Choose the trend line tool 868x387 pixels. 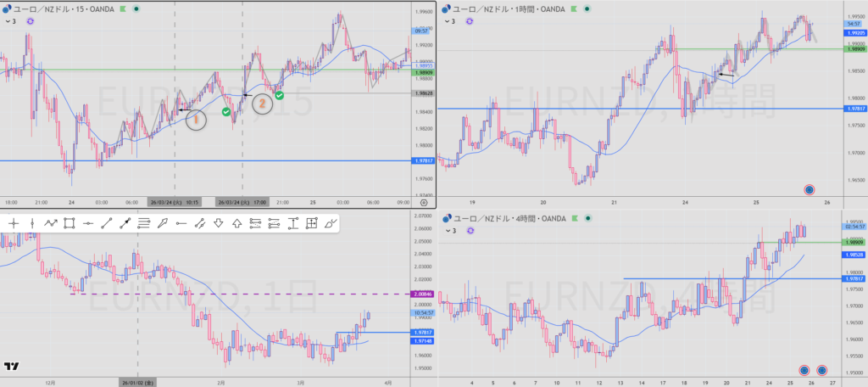106,223
